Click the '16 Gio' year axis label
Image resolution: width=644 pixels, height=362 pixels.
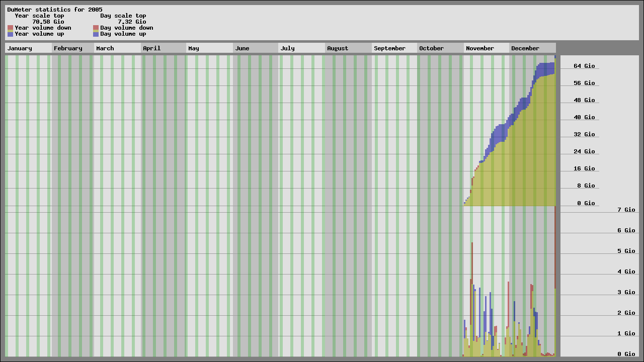pyautogui.click(x=584, y=168)
